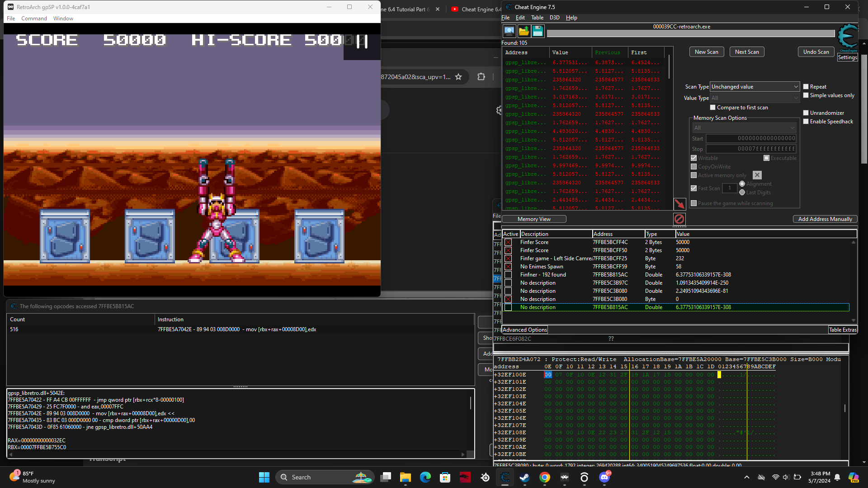Open the process selection dialog
Screen dimensions: 868x488
pos(509,31)
